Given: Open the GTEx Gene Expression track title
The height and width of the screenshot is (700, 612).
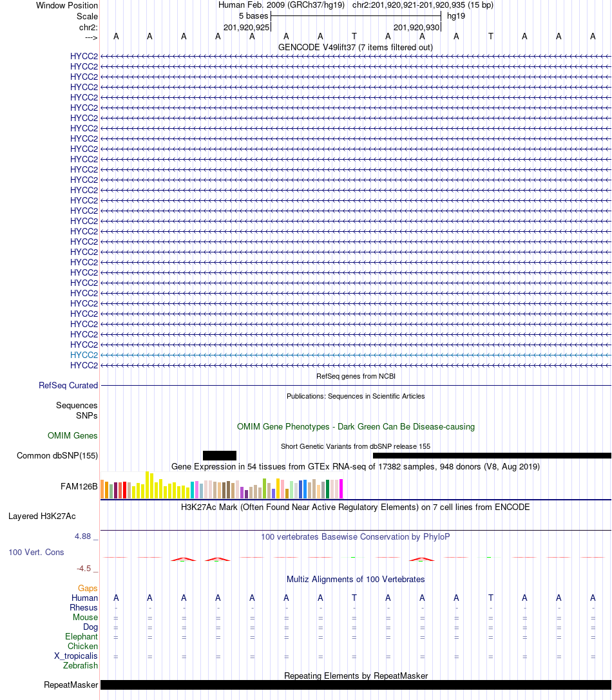Looking at the screenshot, I should click(x=356, y=467).
